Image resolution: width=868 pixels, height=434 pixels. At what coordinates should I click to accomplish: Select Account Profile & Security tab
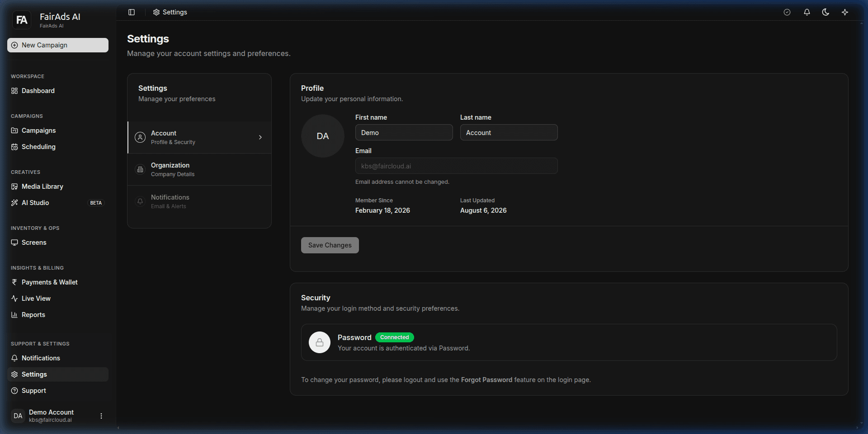point(199,137)
